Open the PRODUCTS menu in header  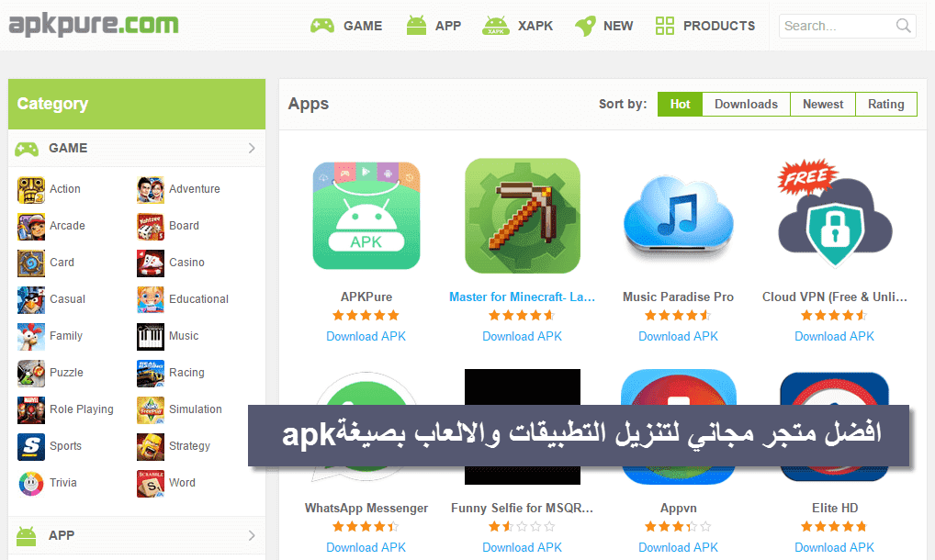click(704, 26)
